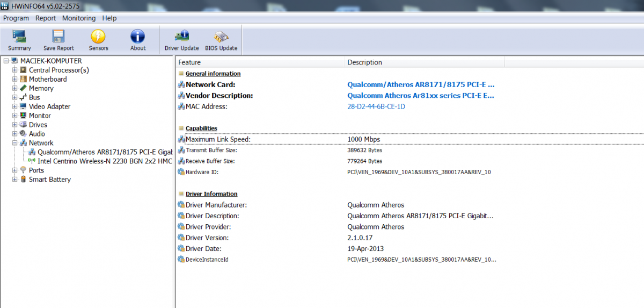This screenshot has width=644, height=308.
Task: Open the Monitoring menu
Action: (x=79, y=18)
